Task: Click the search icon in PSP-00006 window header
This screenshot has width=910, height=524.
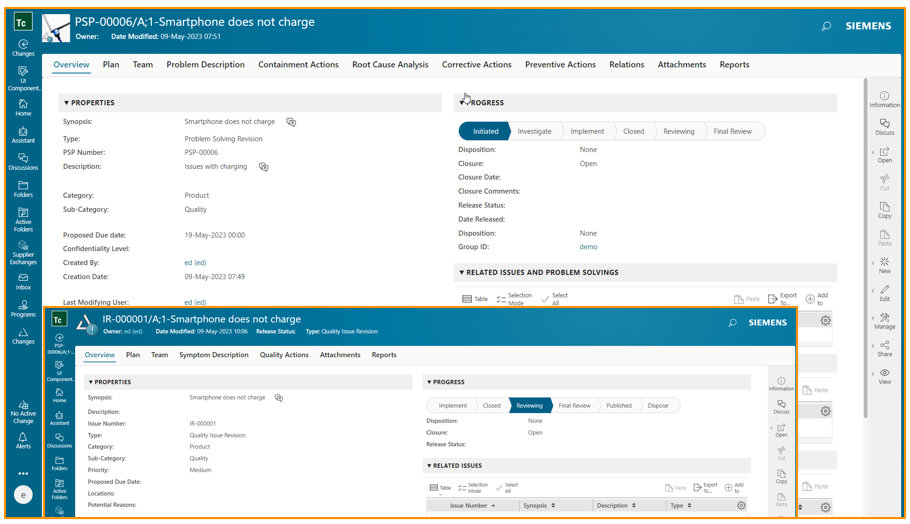Action: (x=826, y=26)
